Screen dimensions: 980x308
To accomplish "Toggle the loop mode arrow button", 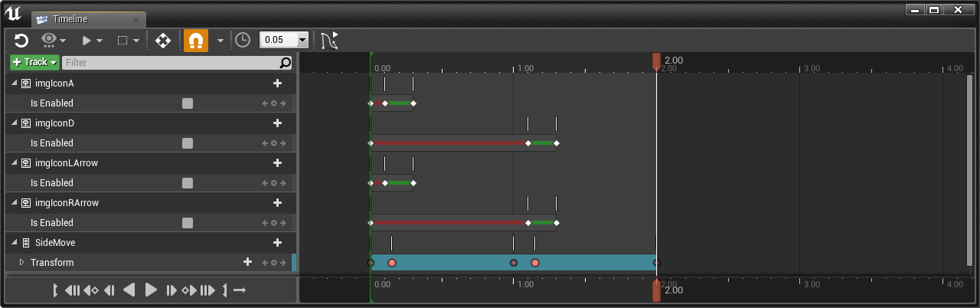I will (240, 290).
